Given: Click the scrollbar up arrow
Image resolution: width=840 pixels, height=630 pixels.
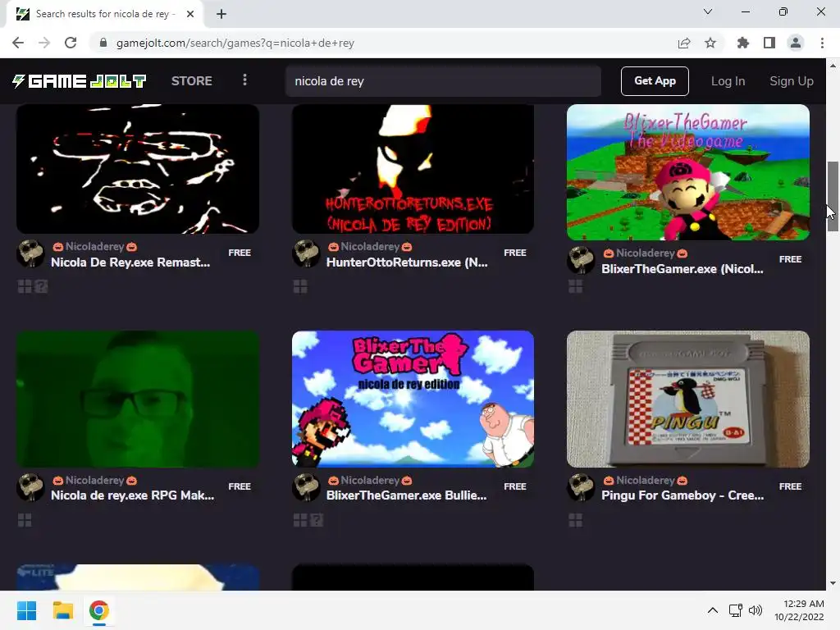Looking at the screenshot, I should pos(833,66).
